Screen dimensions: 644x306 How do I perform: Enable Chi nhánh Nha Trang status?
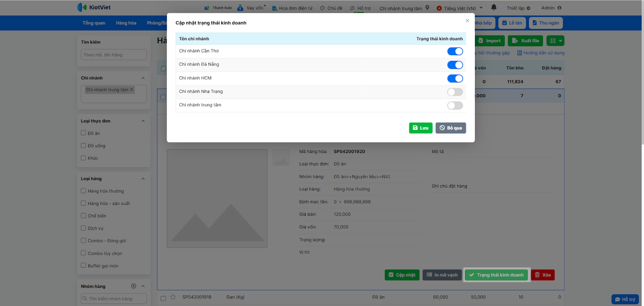pos(455,92)
